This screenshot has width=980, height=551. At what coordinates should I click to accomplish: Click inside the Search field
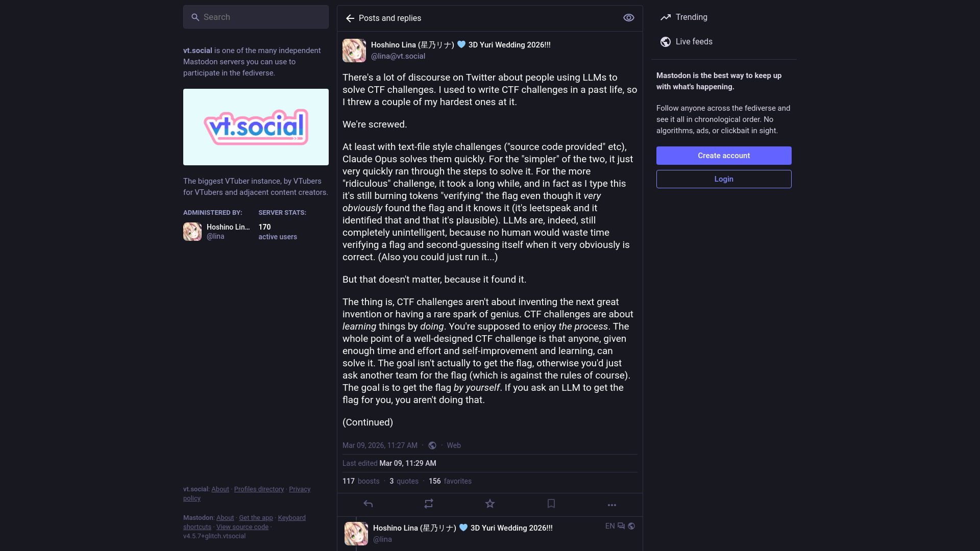pyautogui.click(x=256, y=17)
